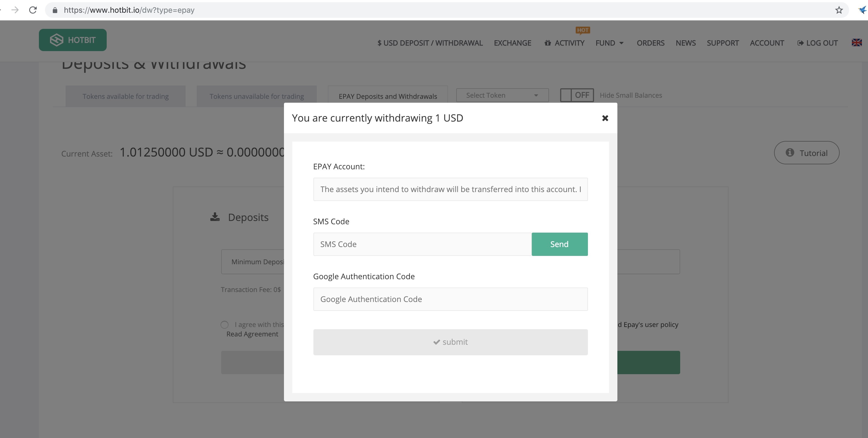
Task: Toggle Hide Small Balances switch
Action: [x=577, y=95]
